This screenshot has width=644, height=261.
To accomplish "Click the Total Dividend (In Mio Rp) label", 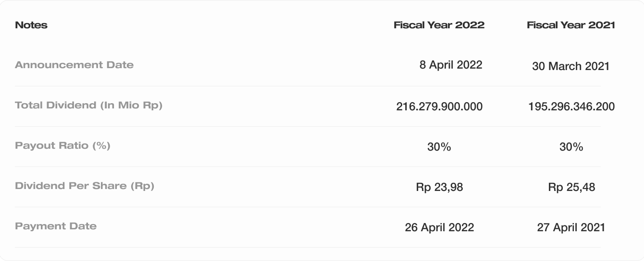I will coord(89,105).
